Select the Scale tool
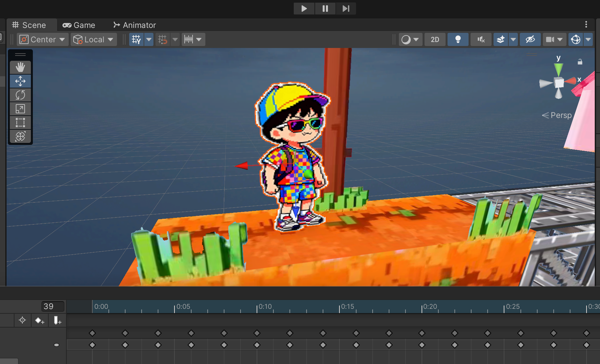This screenshot has height=364, width=600. tap(20, 109)
